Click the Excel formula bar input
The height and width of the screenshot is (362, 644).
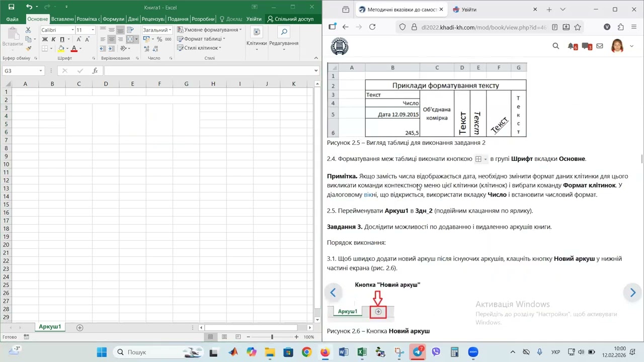pos(209,71)
